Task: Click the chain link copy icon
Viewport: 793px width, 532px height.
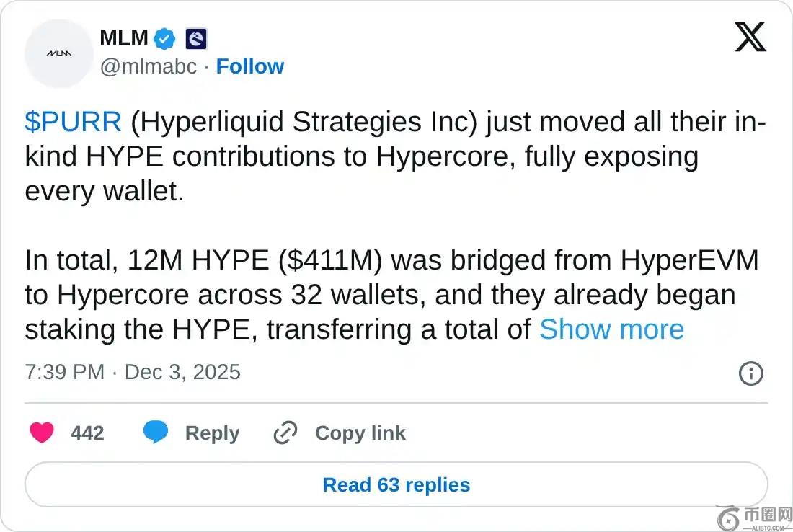Action: pos(285,433)
